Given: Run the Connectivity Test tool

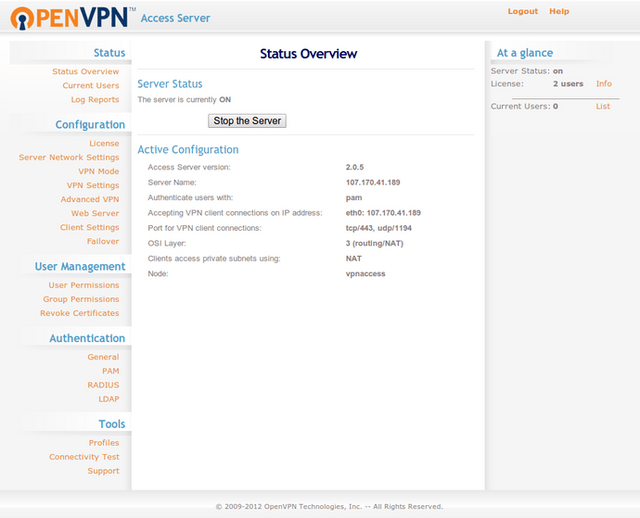Looking at the screenshot, I should point(84,457).
